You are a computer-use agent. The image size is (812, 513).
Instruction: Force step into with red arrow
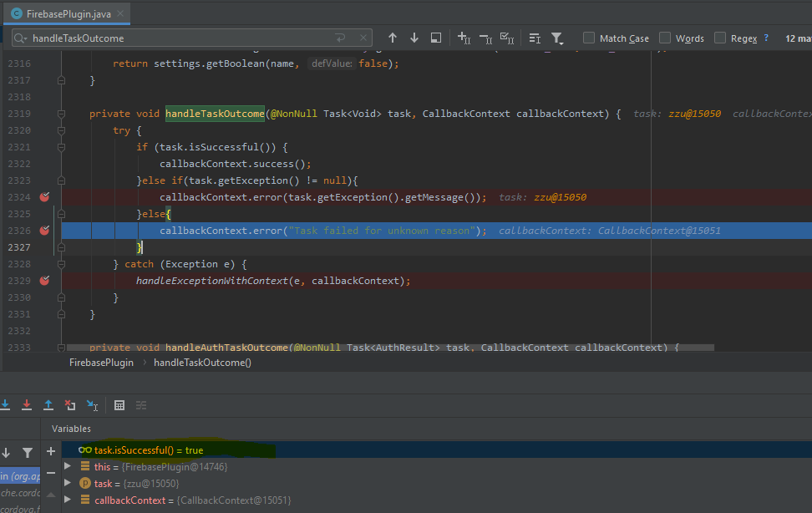tap(27, 405)
